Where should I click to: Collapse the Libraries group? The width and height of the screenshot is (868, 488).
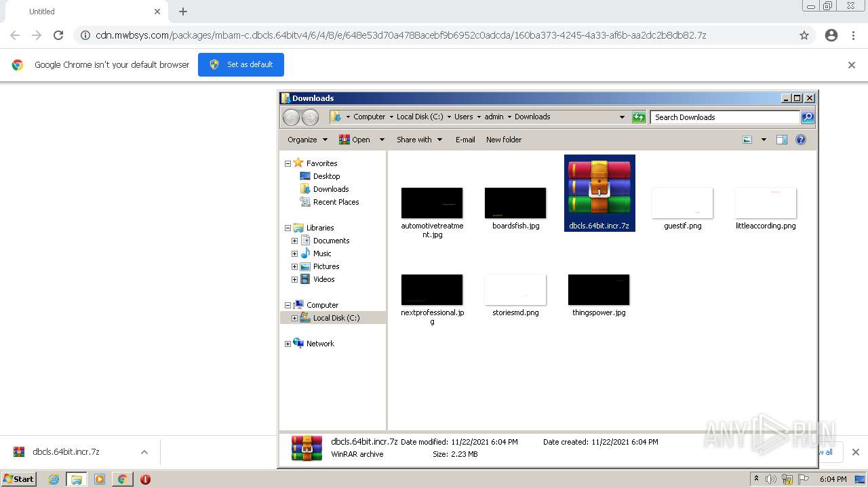coord(288,228)
